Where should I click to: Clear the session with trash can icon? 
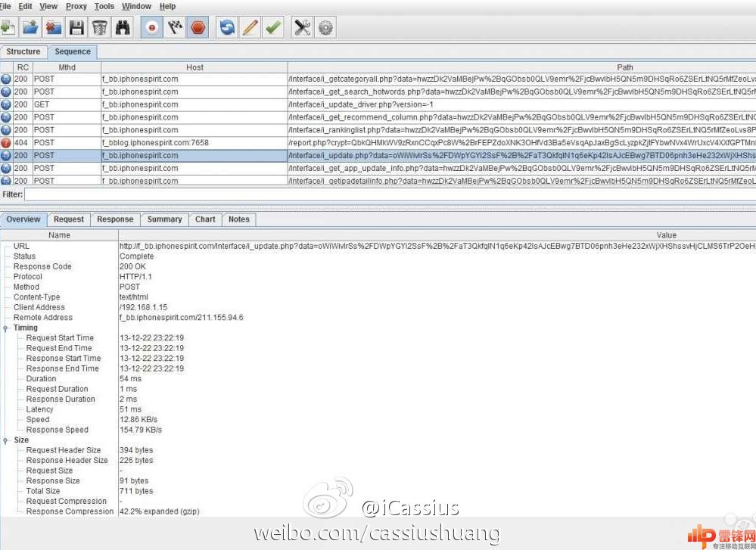(99, 28)
